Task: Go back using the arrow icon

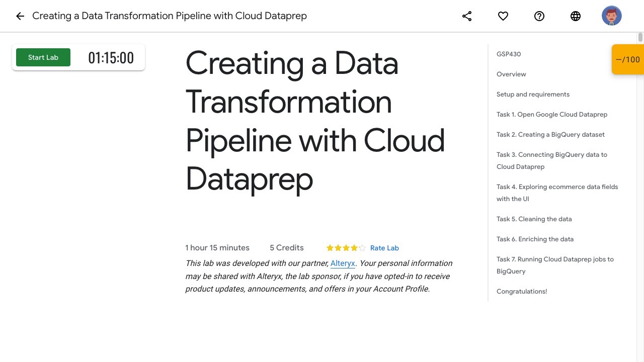Action: click(x=20, y=16)
